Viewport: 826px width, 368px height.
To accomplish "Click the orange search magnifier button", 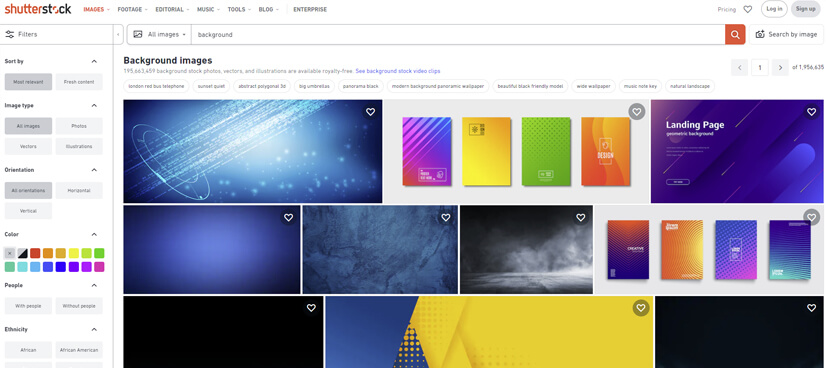I will [x=735, y=34].
